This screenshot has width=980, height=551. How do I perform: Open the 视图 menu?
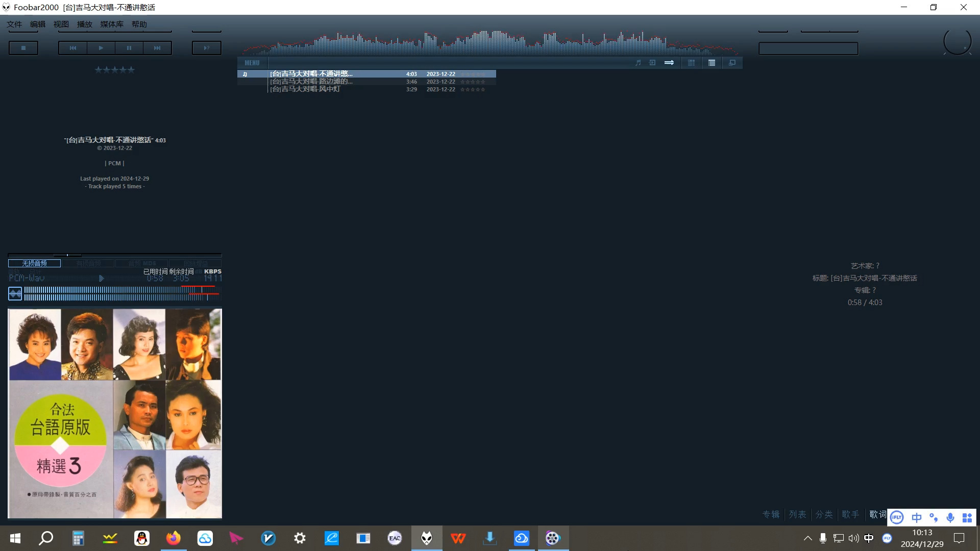[x=61, y=24]
